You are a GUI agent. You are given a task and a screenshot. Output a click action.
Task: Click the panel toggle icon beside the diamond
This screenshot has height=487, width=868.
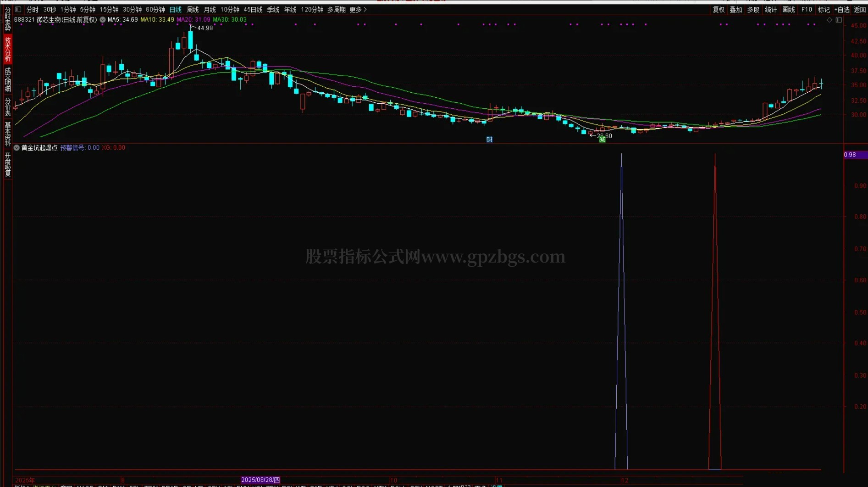click(x=839, y=20)
